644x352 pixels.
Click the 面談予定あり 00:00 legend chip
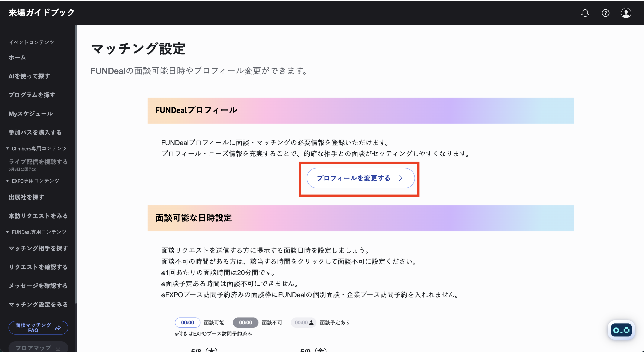tap(303, 323)
